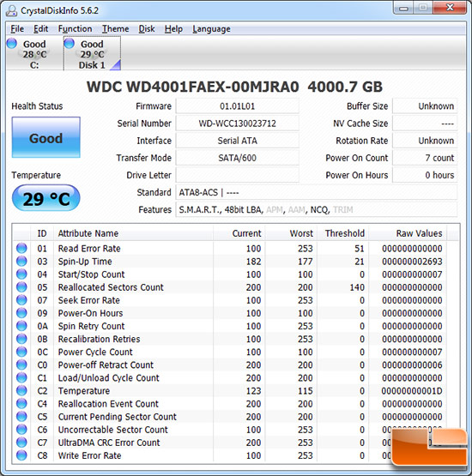This screenshot has height=476, width=472.
Task: Click blue status icon for Spin Retry Count
Action: (21, 326)
